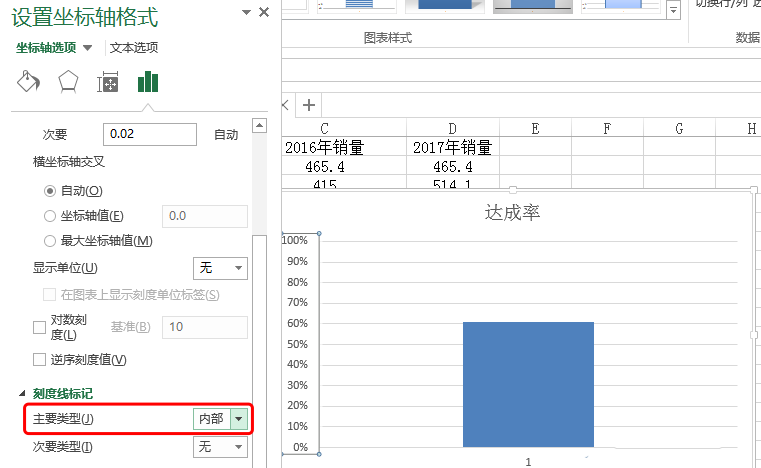Click the 100% axis label
761x468 pixels.
tap(295, 240)
